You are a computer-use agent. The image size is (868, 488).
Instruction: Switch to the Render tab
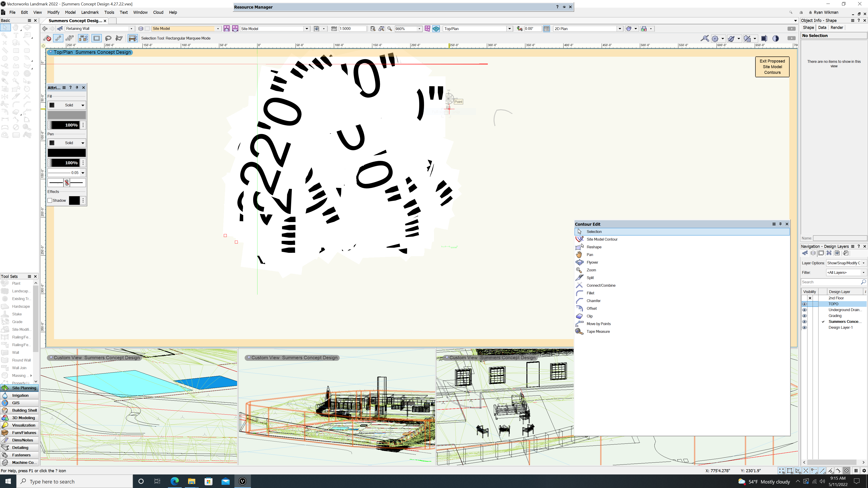point(837,28)
